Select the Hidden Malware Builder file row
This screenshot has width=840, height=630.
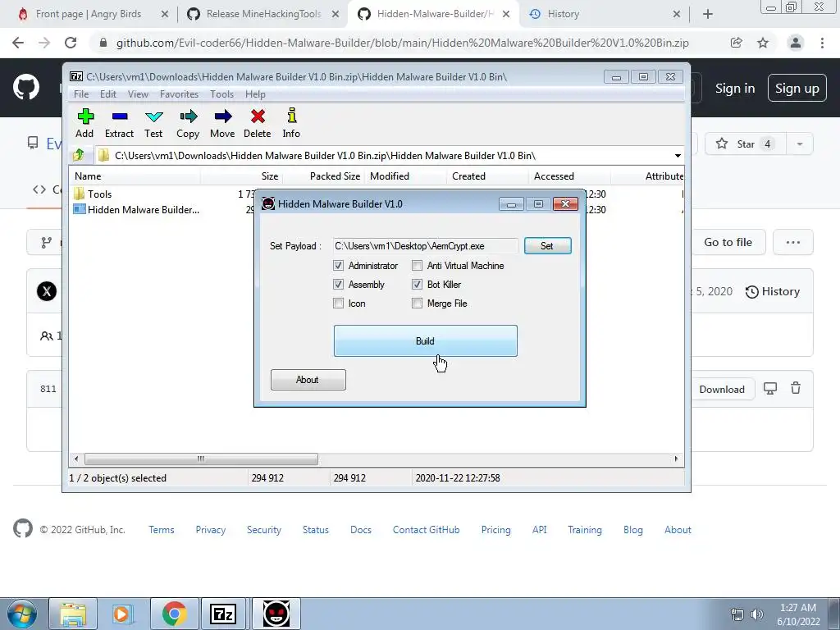[x=136, y=209]
